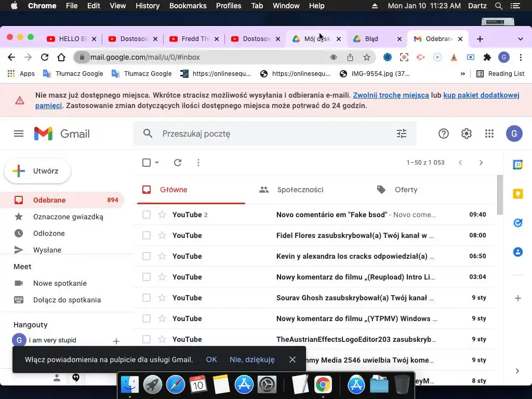Dismiss the notifications prompt with X

292,360
